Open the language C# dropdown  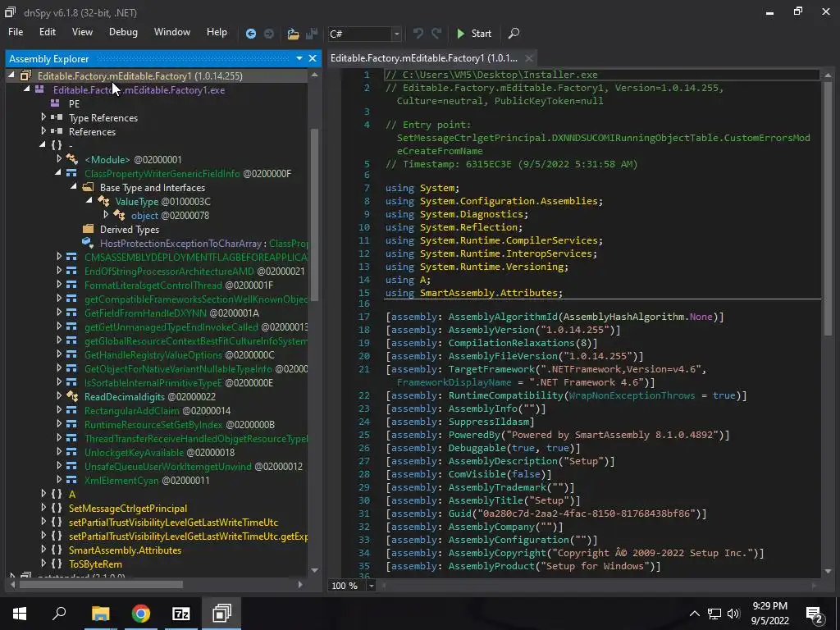(x=396, y=34)
